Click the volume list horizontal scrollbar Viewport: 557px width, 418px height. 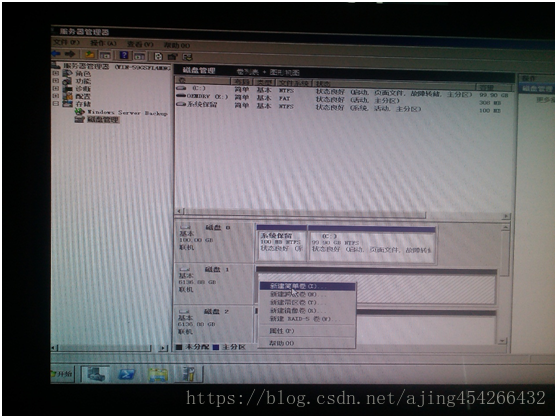pos(343,214)
